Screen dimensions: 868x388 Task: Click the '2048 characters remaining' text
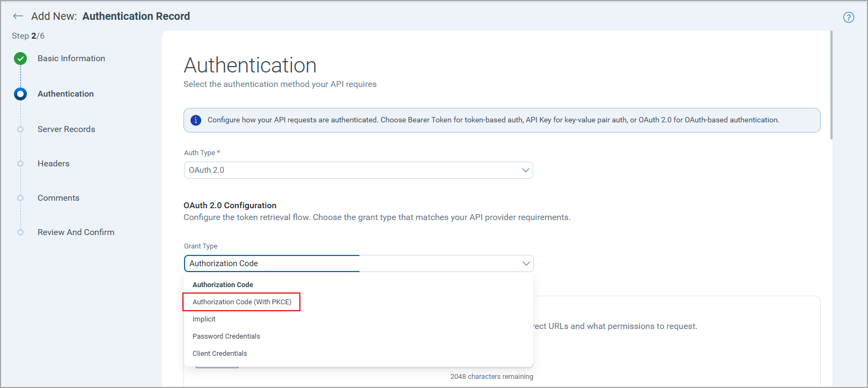(x=491, y=377)
